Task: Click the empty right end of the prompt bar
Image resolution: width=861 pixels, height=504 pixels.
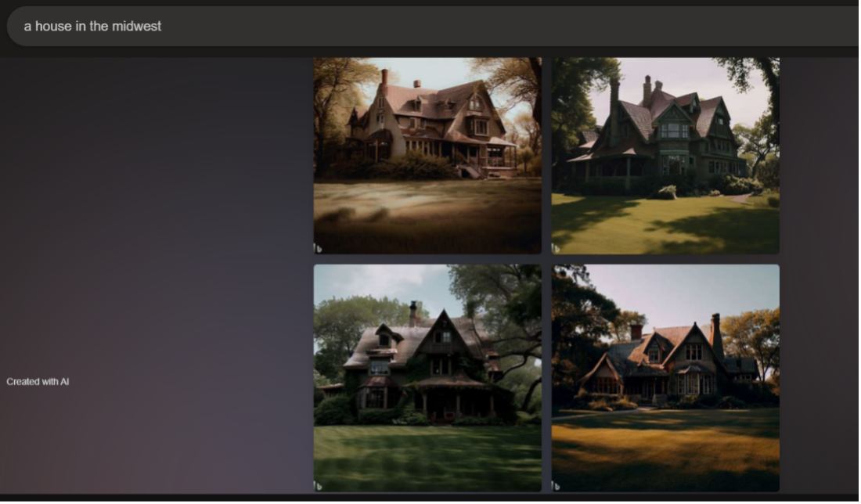Action: pos(783,26)
